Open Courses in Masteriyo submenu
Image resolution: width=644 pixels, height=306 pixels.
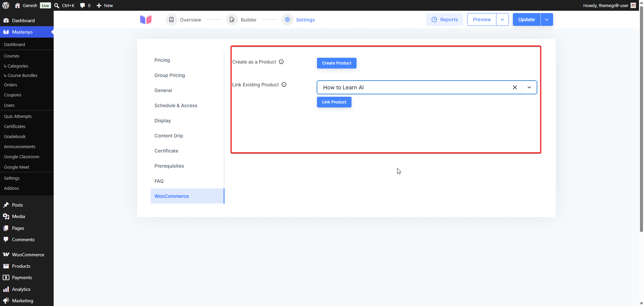(x=12, y=56)
